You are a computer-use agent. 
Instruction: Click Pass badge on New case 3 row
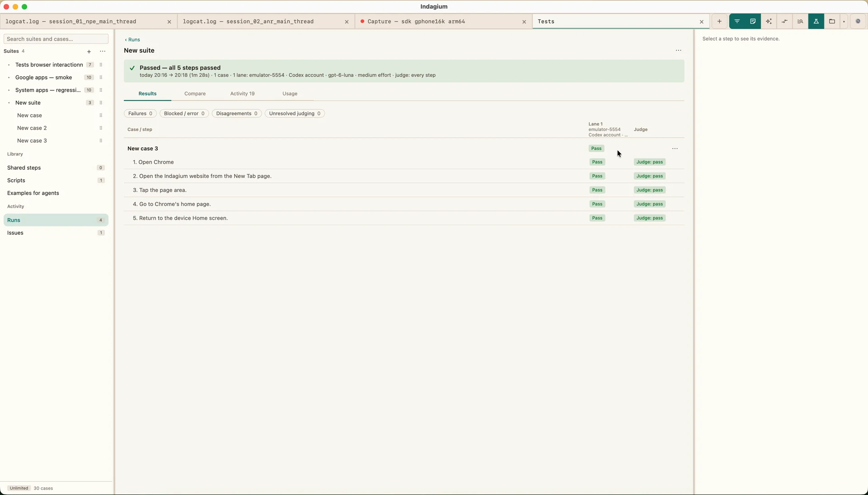(x=596, y=149)
